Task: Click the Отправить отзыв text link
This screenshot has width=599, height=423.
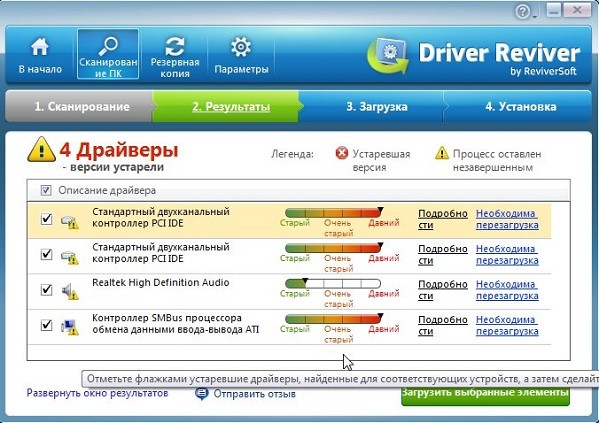Action: coord(254,394)
